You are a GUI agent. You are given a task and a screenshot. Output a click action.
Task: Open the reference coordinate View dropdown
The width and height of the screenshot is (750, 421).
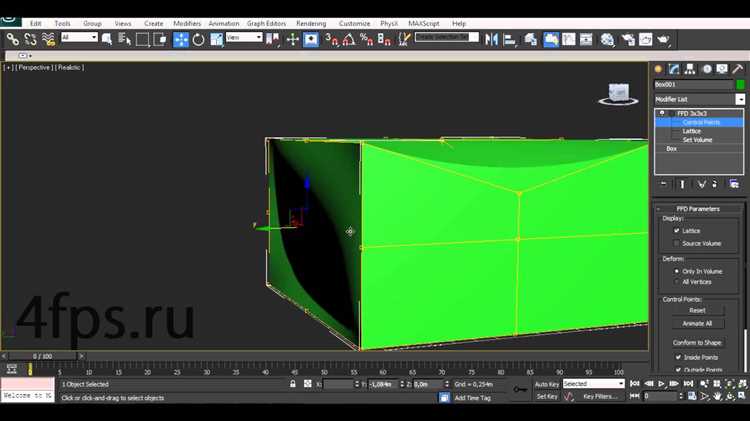coord(244,37)
